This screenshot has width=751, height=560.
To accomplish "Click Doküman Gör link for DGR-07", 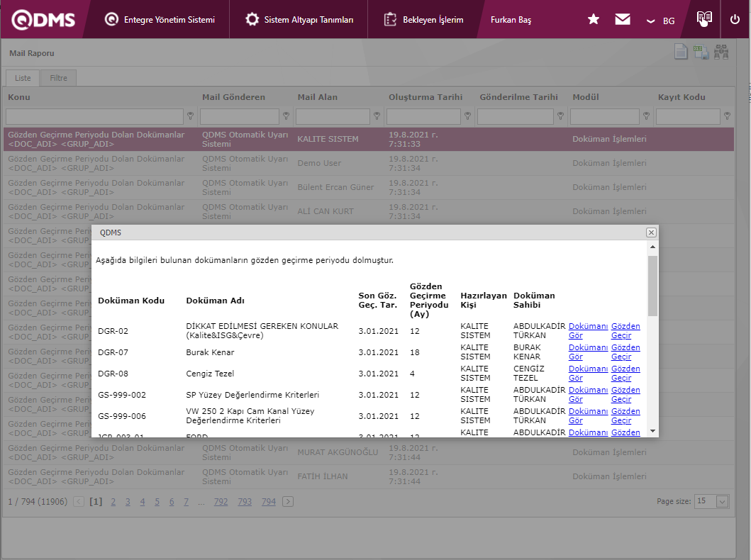I will point(588,352).
